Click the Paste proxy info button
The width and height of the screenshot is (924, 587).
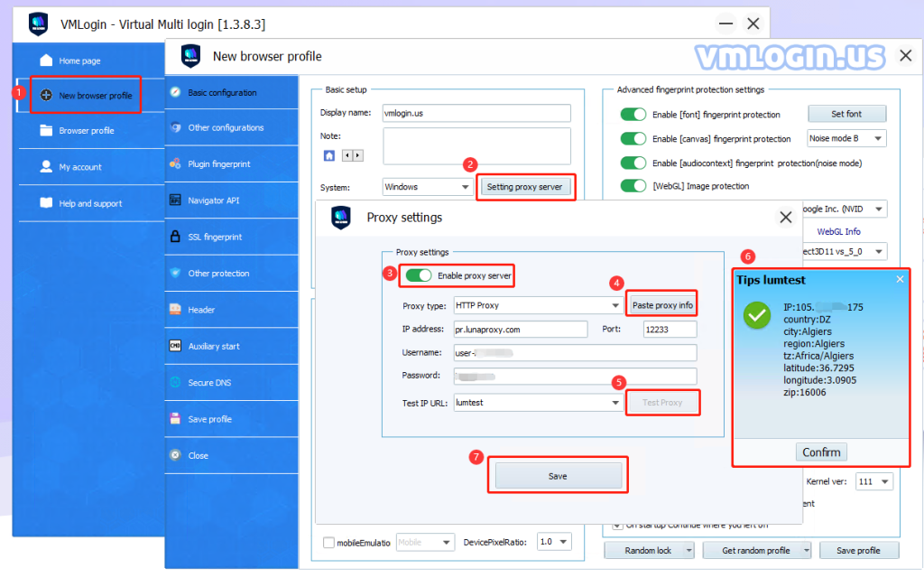(x=662, y=305)
